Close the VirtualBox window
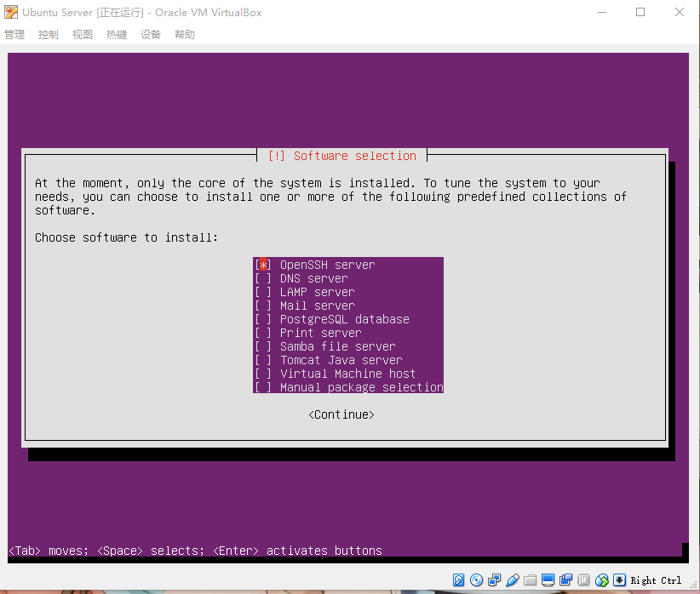This screenshot has height=594, width=700. point(679,12)
